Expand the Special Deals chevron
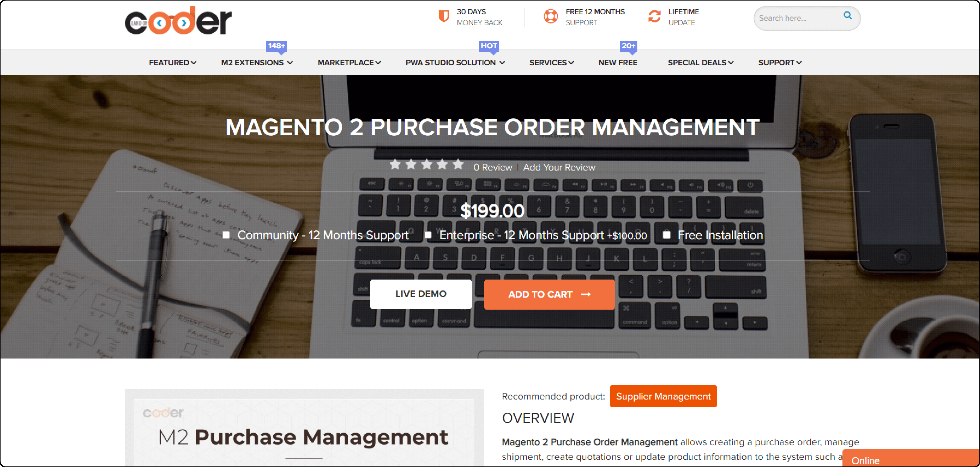The height and width of the screenshot is (467, 980). [731, 63]
